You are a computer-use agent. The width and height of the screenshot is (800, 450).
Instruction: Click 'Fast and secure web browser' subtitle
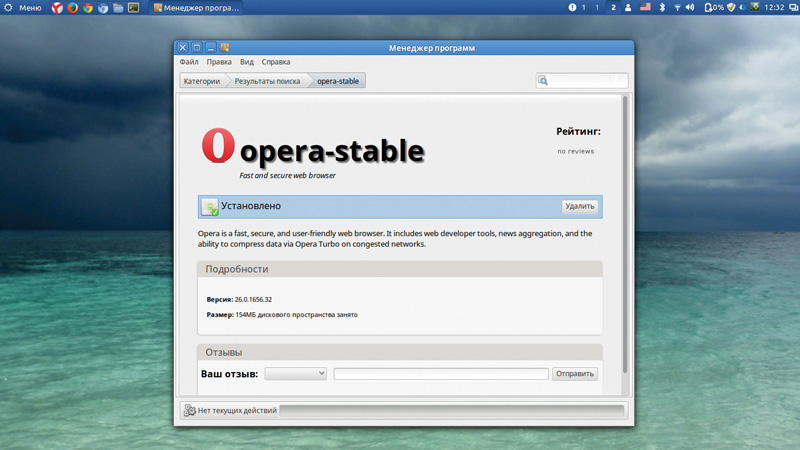(287, 176)
